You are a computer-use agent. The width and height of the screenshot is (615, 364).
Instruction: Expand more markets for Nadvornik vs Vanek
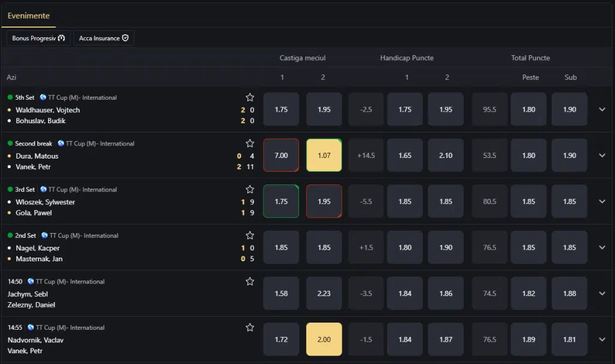[x=602, y=339]
